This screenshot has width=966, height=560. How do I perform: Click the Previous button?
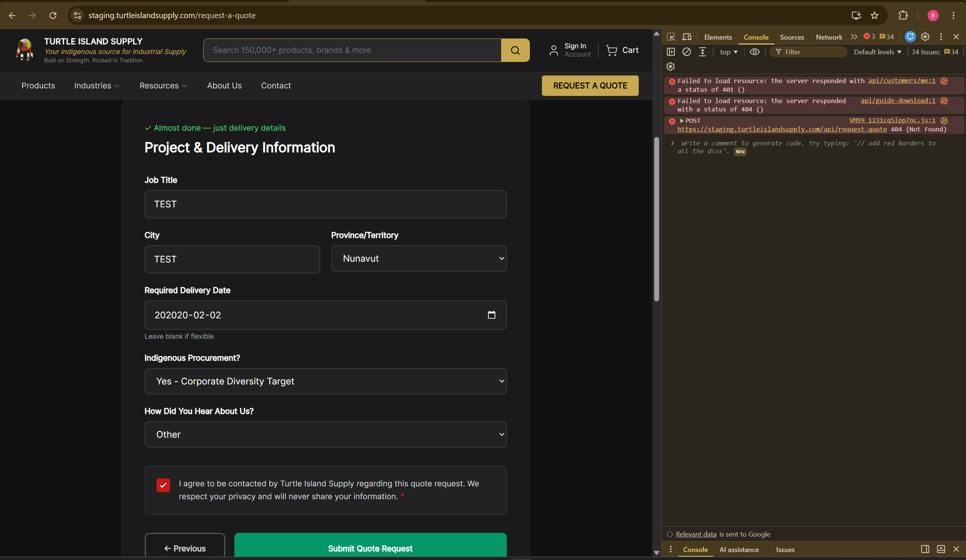pos(185,545)
